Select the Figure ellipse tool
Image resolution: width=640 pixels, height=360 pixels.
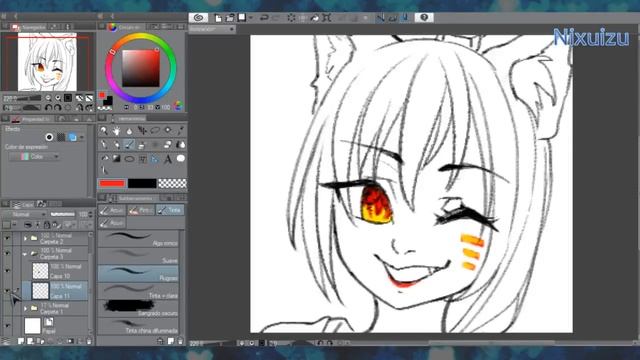coord(129,159)
